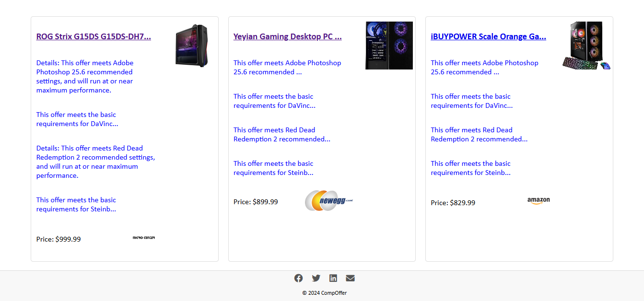Expand Yeyian Red Dead Redemption 2 details
644x301 pixels.
click(x=282, y=134)
